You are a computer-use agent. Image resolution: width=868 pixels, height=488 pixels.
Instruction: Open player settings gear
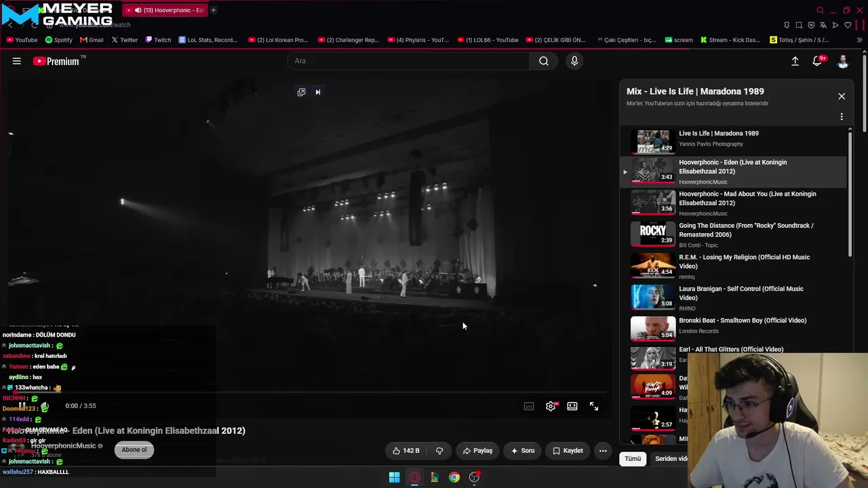551,406
